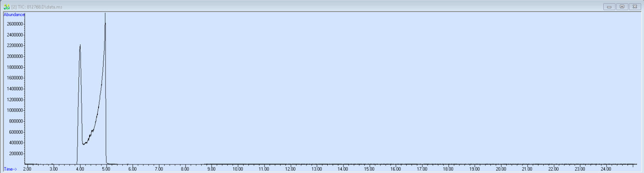
Task: Click the 13.00 time axis label
Action: tap(317, 169)
